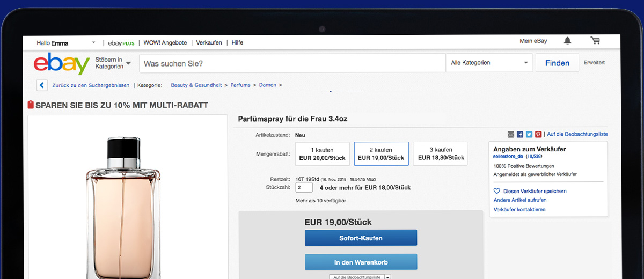This screenshot has width=644, height=279.
Task: Click the eBay logo
Action: point(61,64)
